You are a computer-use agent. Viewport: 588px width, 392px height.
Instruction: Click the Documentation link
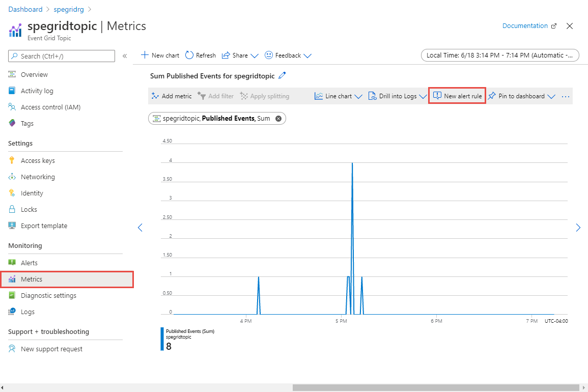pyautogui.click(x=525, y=25)
